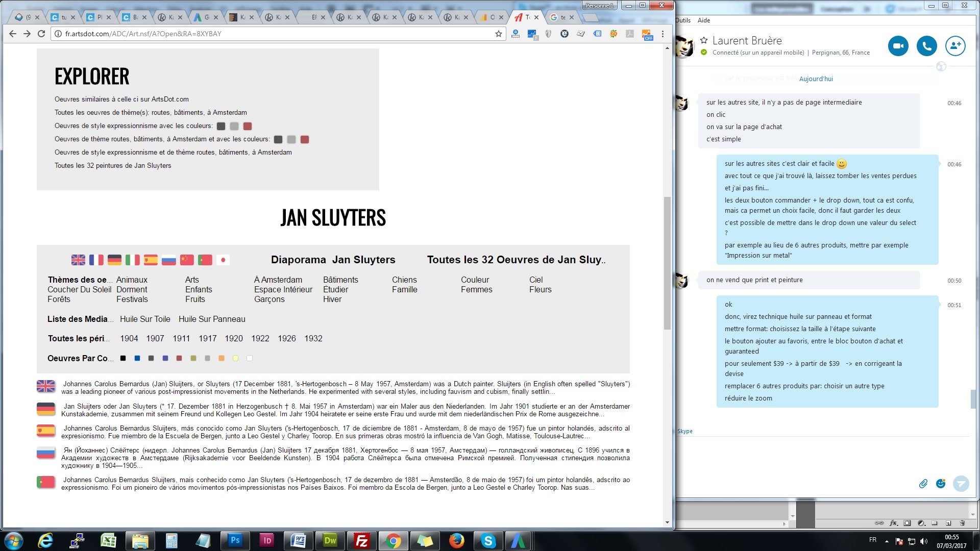Viewport: 980px width, 551px height.
Task: Open the Aide menu in Skype
Action: pos(704,20)
